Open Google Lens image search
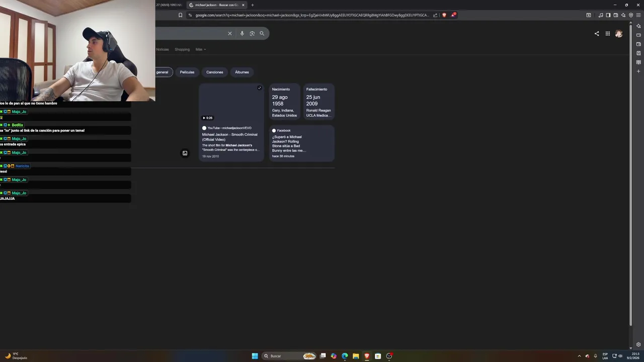Image resolution: width=644 pixels, height=362 pixels. 252,34
